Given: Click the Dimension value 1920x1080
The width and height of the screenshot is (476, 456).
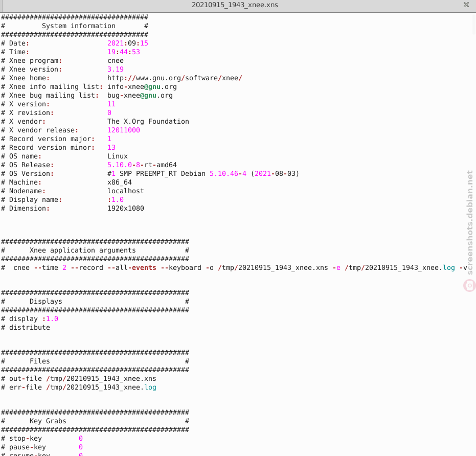Looking at the screenshot, I should [x=126, y=208].
